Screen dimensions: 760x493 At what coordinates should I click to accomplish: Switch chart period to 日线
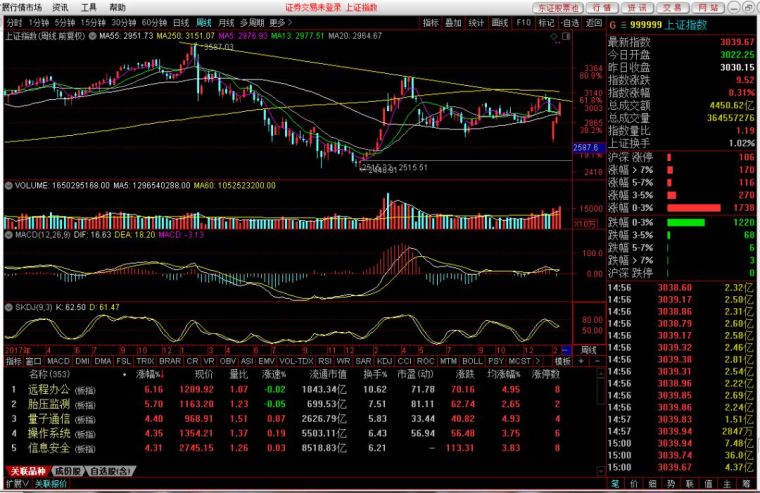[x=181, y=23]
